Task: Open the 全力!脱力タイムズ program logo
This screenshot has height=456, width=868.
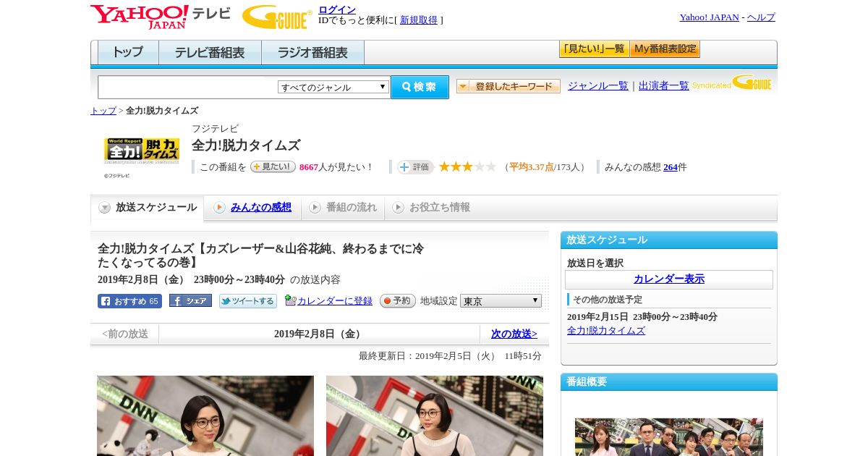Action: 142,151
